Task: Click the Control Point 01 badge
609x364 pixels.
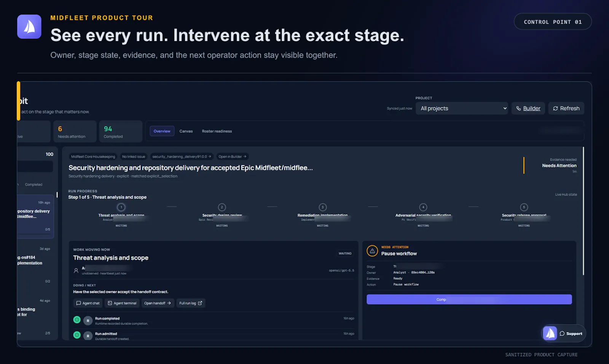Action: (x=553, y=22)
